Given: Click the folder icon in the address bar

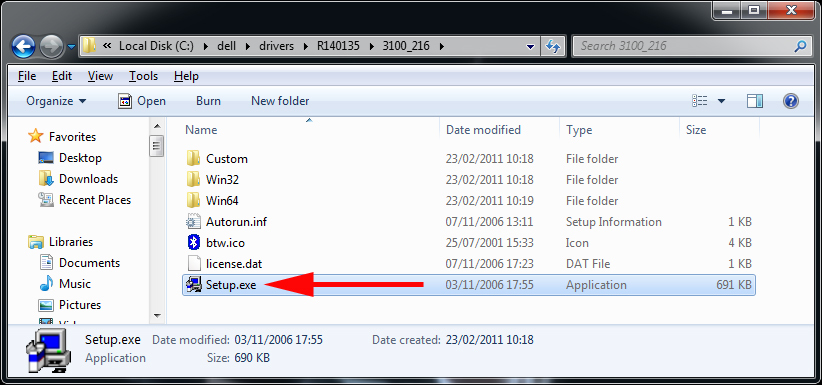Looking at the screenshot, I should point(89,46).
